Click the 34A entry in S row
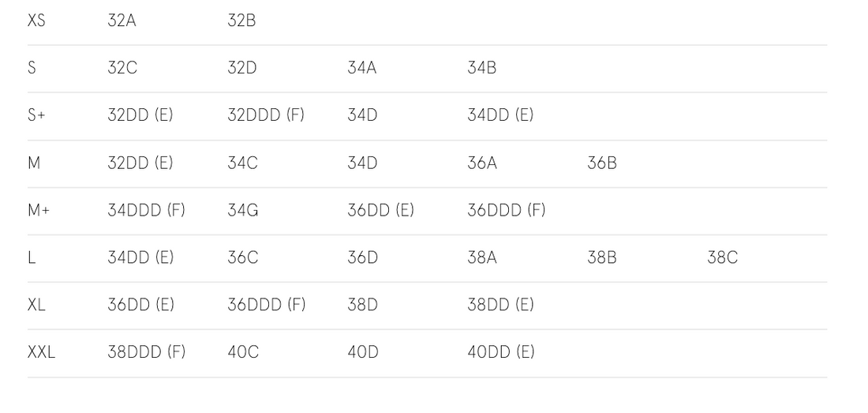The image size is (868, 413). click(362, 68)
